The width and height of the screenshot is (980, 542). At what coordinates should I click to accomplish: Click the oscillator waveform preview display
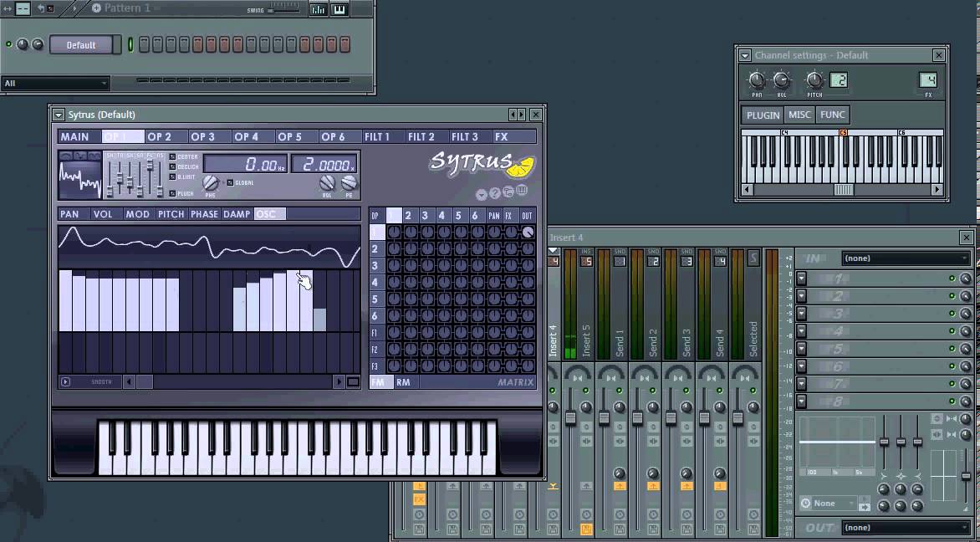[x=80, y=179]
